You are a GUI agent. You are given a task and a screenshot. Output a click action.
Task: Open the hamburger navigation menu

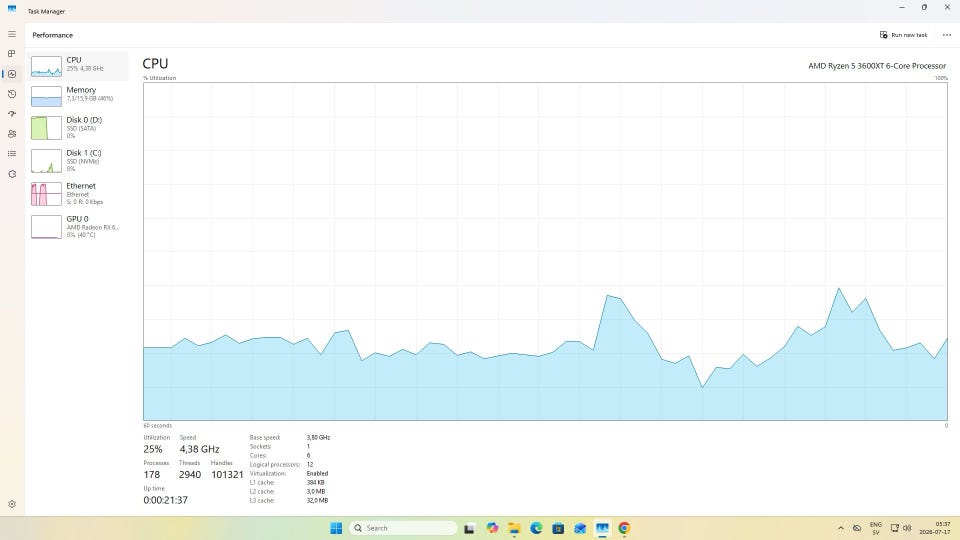(12, 34)
